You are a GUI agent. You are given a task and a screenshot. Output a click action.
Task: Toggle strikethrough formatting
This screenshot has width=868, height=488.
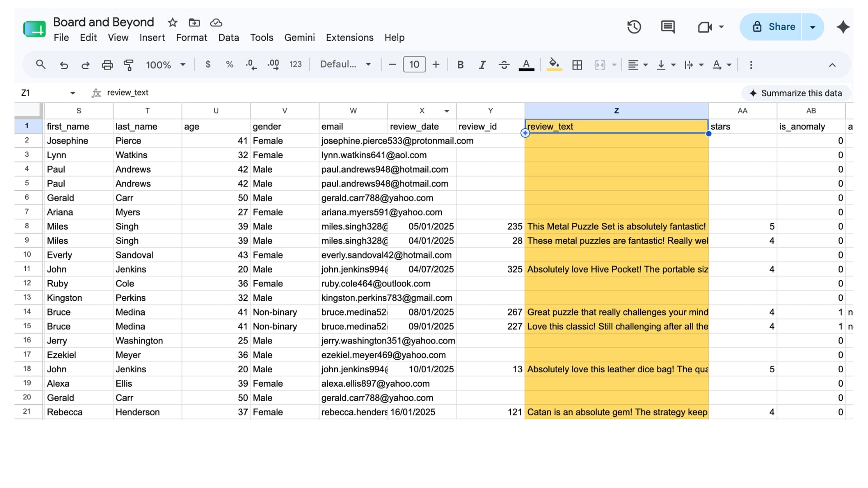click(504, 65)
